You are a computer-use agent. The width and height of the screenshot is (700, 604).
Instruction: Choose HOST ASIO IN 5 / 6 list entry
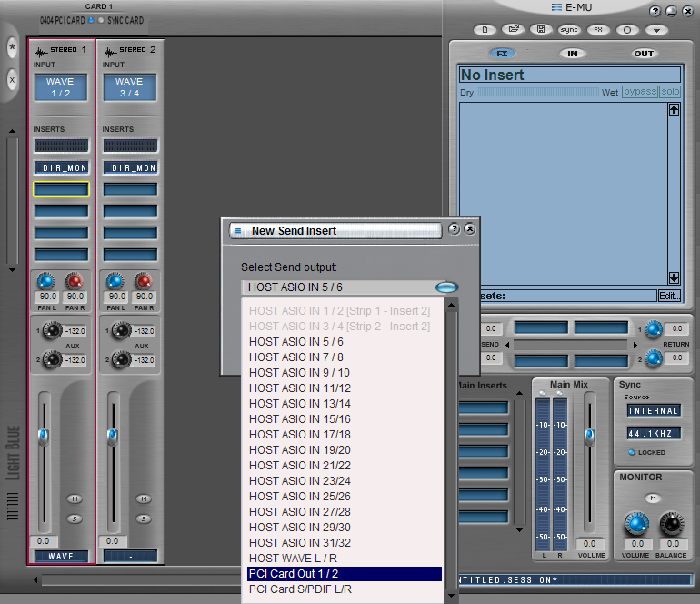click(x=345, y=342)
